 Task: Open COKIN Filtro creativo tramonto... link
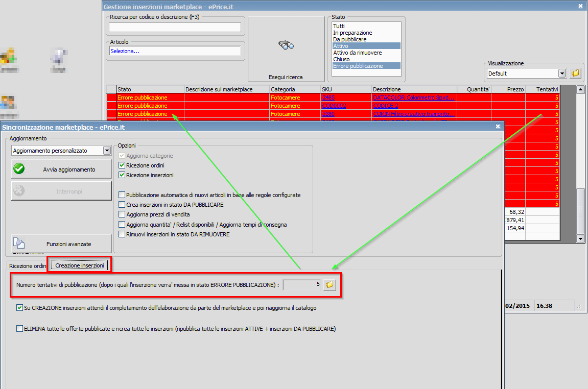point(414,114)
